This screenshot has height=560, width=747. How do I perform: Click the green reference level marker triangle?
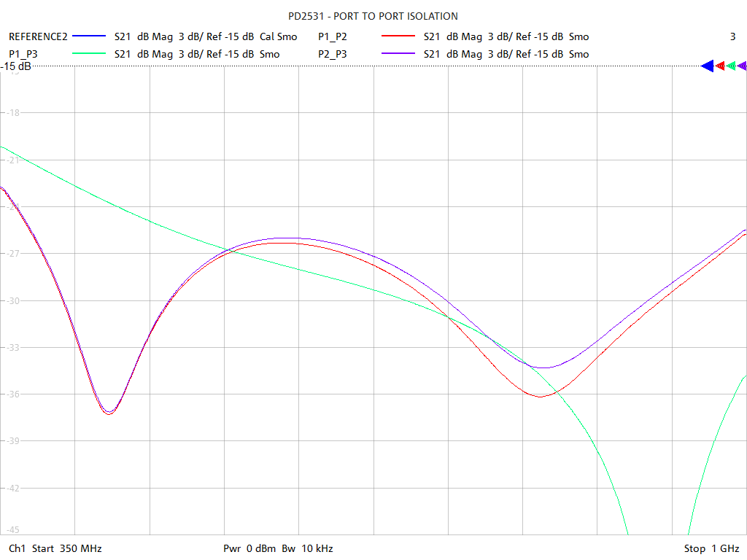tap(731, 66)
